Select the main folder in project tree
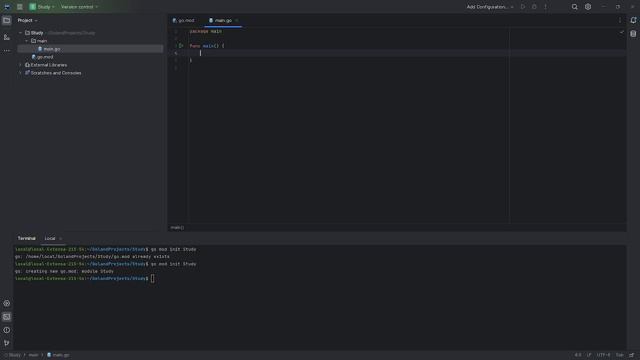The height and width of the screenshot is (360, 640). pyautogui.click(x=42, y=41)
